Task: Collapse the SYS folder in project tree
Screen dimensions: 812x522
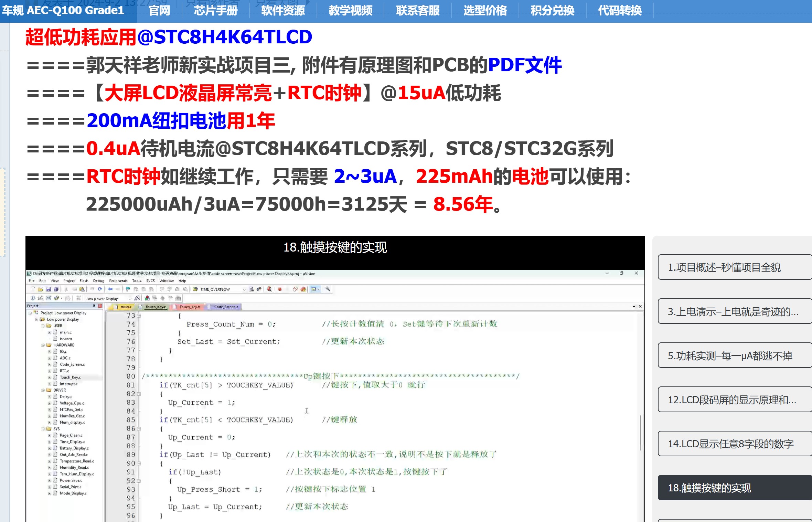Action: click(x=43, y=429)
